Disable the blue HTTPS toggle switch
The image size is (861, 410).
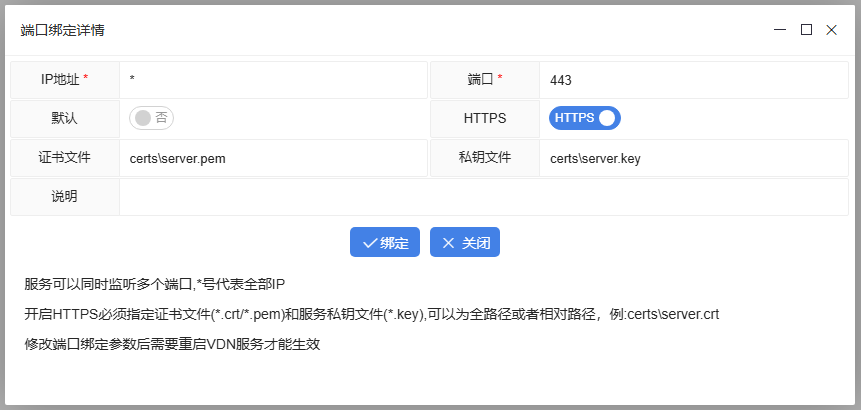click(584, 118)
